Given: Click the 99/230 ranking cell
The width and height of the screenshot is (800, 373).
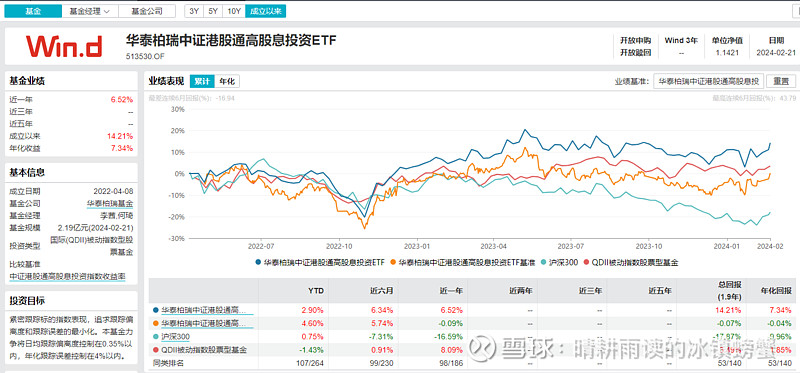Looking at the screenshot, I should click(x=381, y=363).
